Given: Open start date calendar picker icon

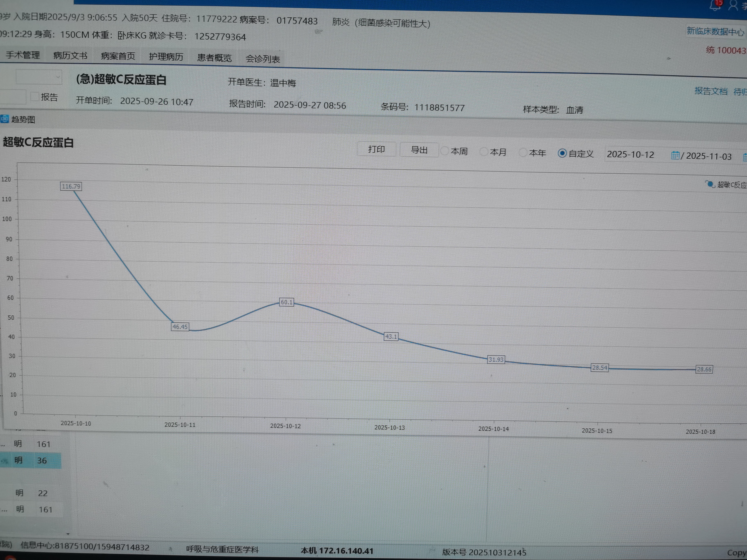Looking at the screenshot, I should tap(675, 155).
